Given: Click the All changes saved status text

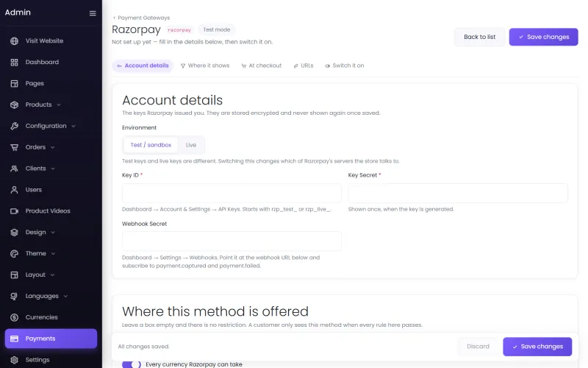Looking at the screenshot, I should (143, 347).
